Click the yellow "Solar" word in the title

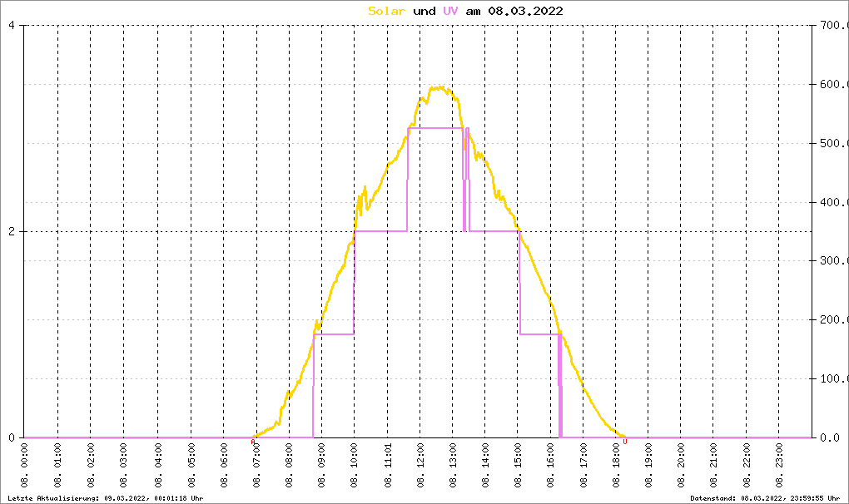pos(386,11)
